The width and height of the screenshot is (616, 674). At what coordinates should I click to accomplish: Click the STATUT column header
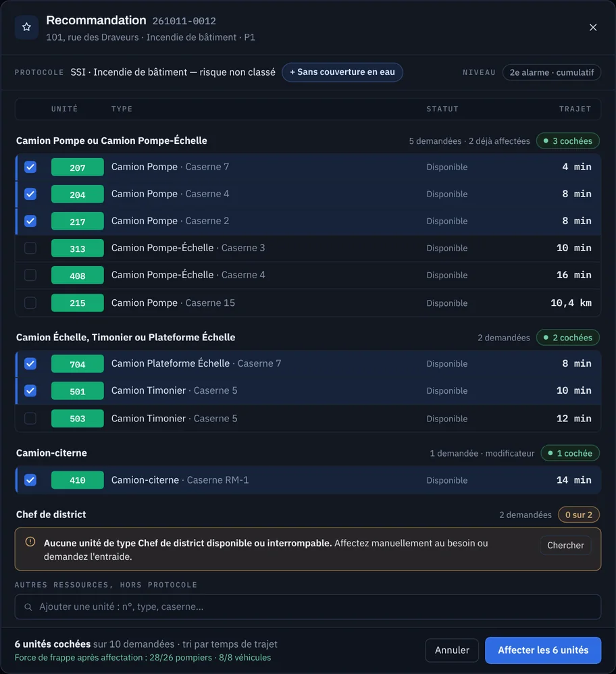pos(442,109)
